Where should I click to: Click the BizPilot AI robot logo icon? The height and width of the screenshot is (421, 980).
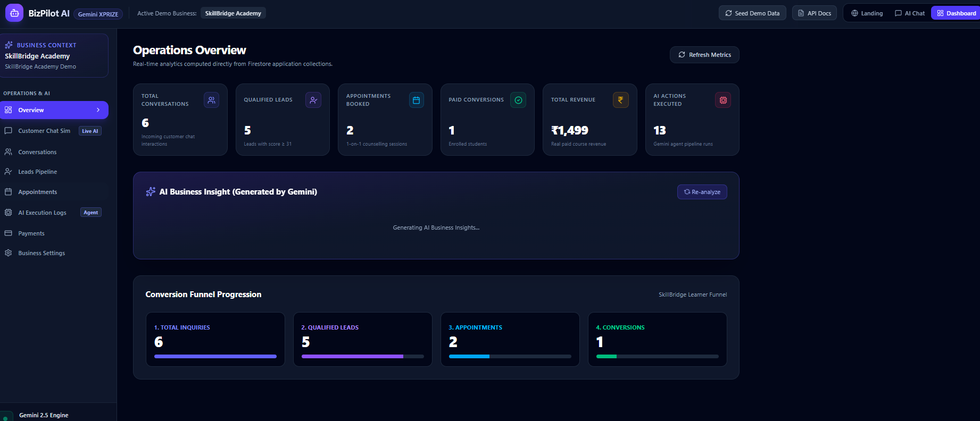[14, 13]
